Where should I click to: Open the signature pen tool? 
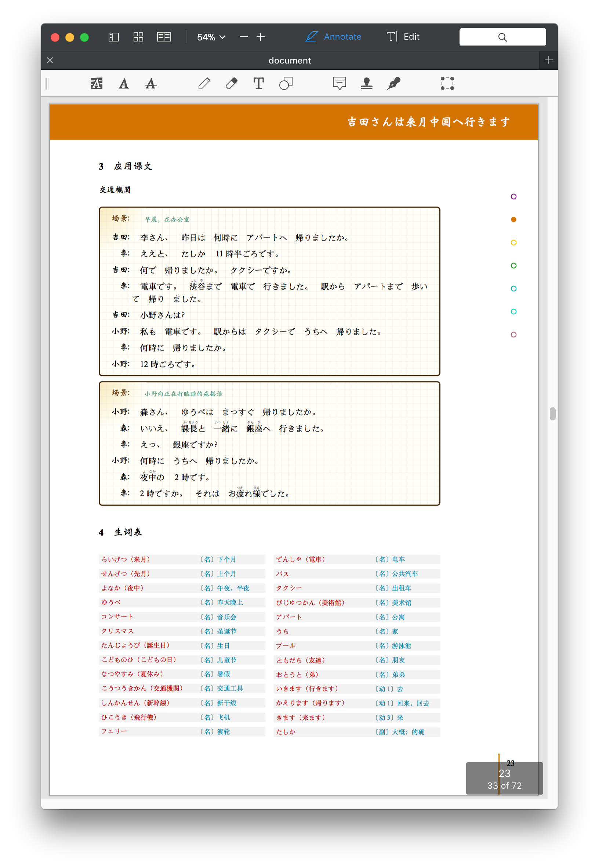394,83
